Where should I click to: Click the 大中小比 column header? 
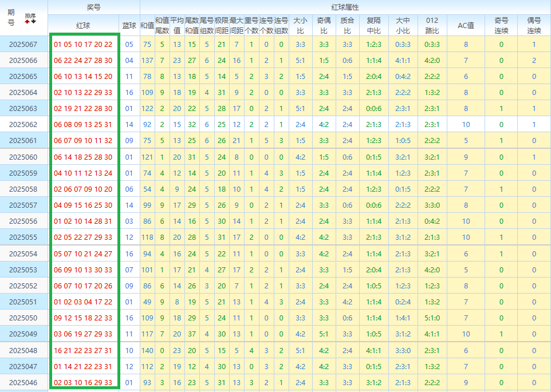coord(403,25)
